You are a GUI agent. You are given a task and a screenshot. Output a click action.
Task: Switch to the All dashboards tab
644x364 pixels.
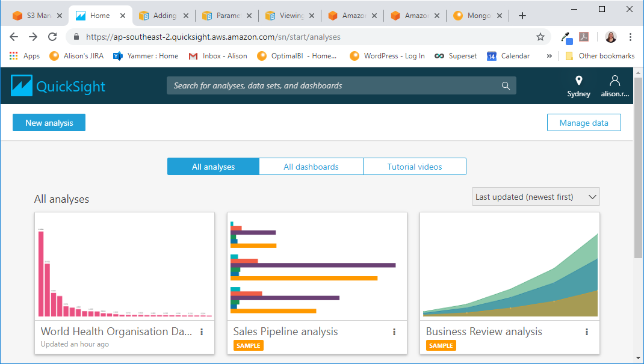[311, 167]
